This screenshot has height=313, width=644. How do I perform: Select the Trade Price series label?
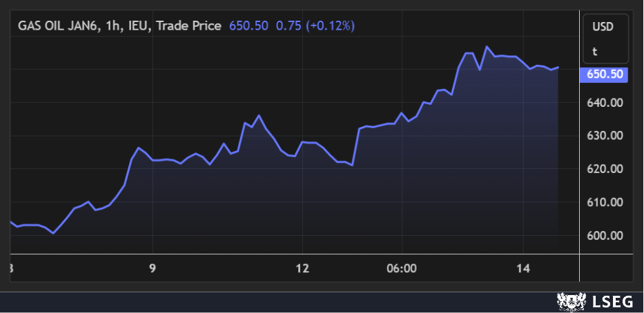click(x=188, y=26)
